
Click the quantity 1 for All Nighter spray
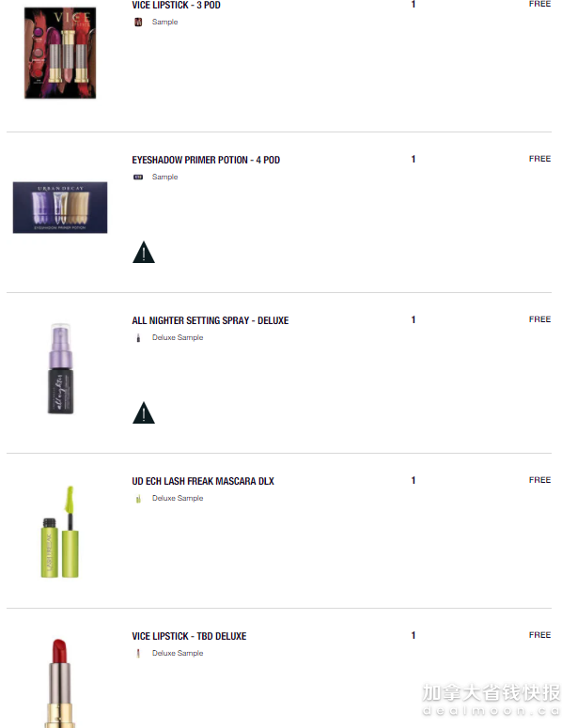click(413, 319)
